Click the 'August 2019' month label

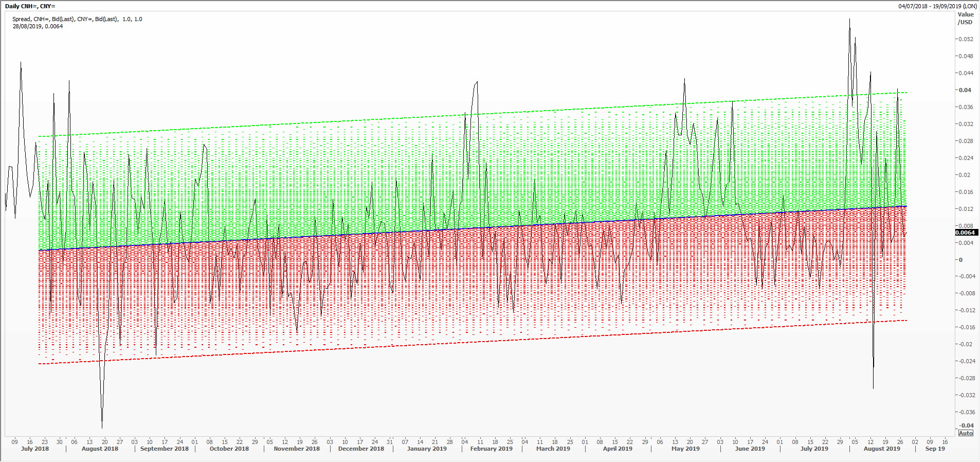882,449
